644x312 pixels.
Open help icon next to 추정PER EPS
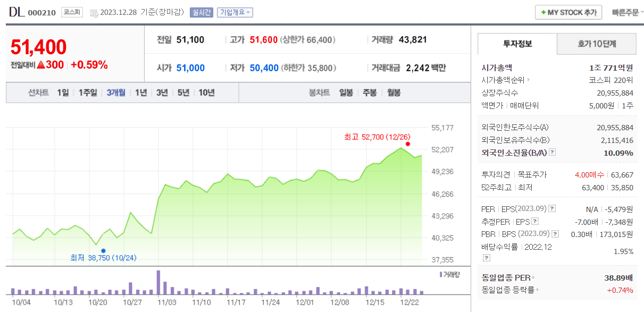[x=535, y=222]
